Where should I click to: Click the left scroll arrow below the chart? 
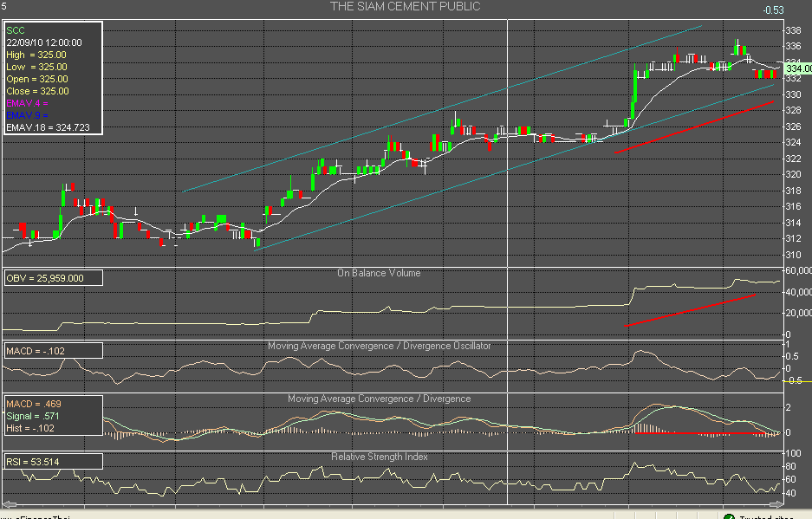click(x=10, y=504)
